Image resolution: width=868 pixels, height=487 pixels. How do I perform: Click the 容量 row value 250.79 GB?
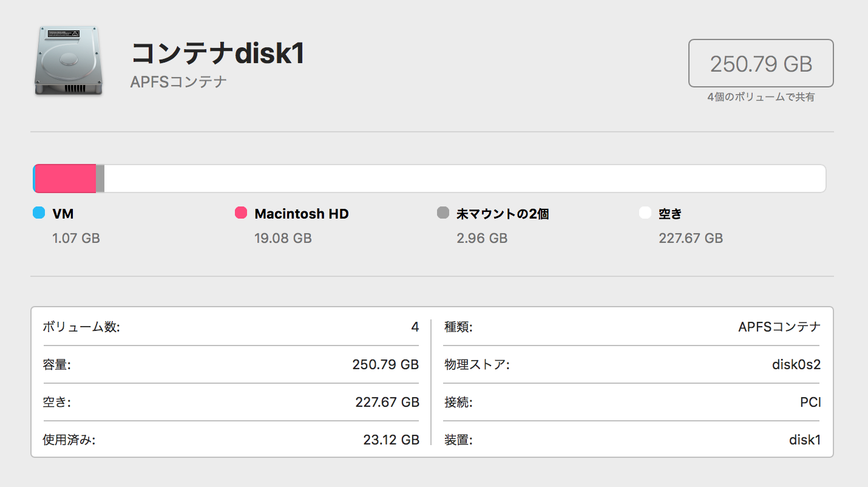(x=385, y=365)
